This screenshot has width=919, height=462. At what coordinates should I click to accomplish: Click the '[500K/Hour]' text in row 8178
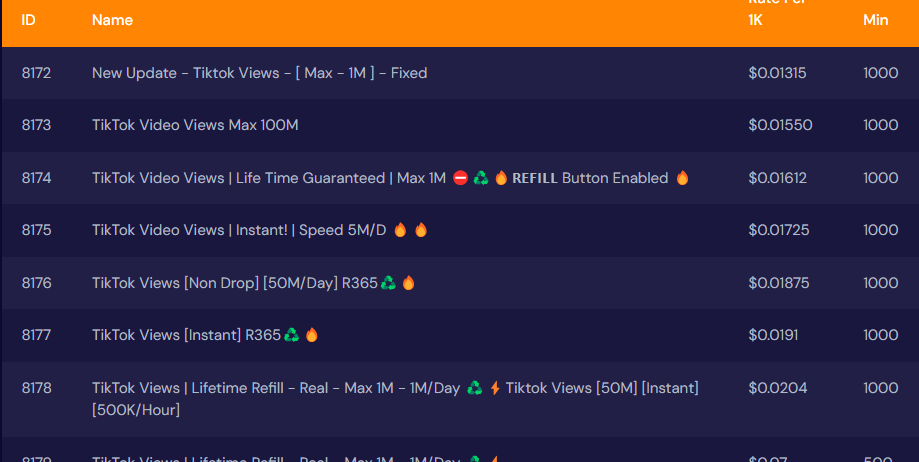(136, 410)
